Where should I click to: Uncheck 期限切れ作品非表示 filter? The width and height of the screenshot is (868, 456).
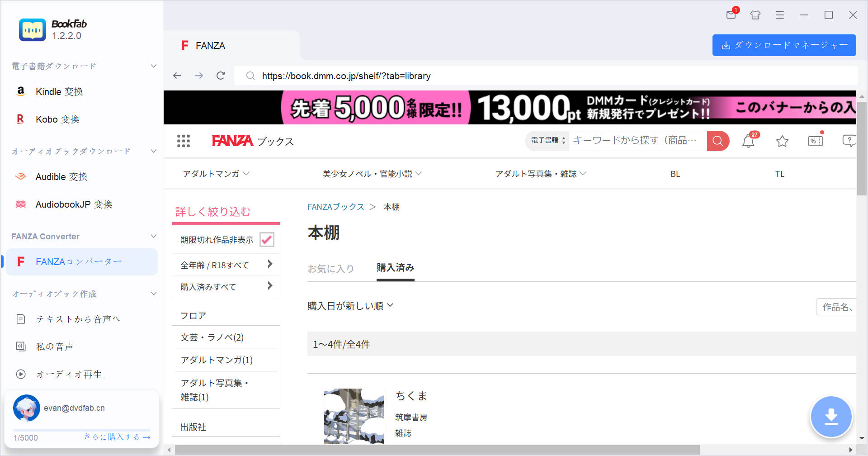point(267,239)
